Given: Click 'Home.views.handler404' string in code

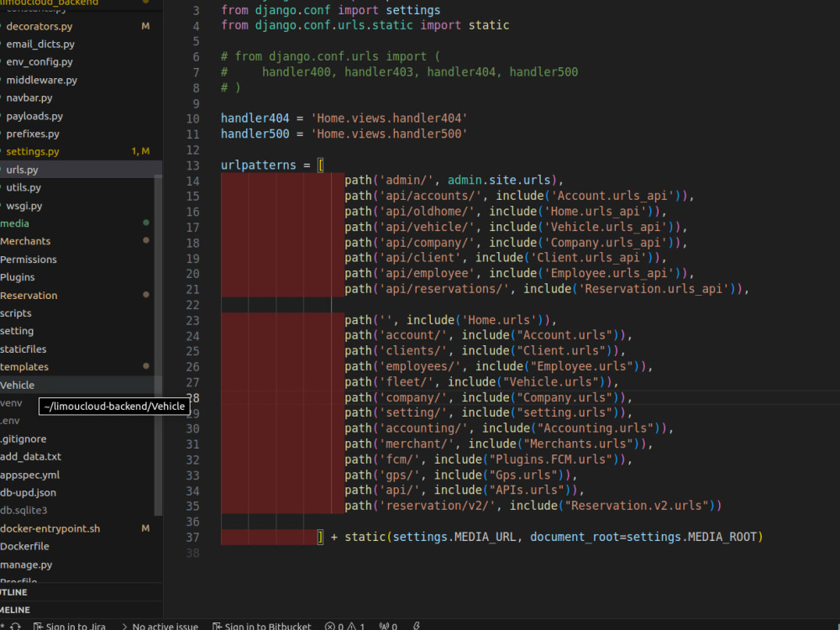Looking at the screenshot, I should coord(389,118).
